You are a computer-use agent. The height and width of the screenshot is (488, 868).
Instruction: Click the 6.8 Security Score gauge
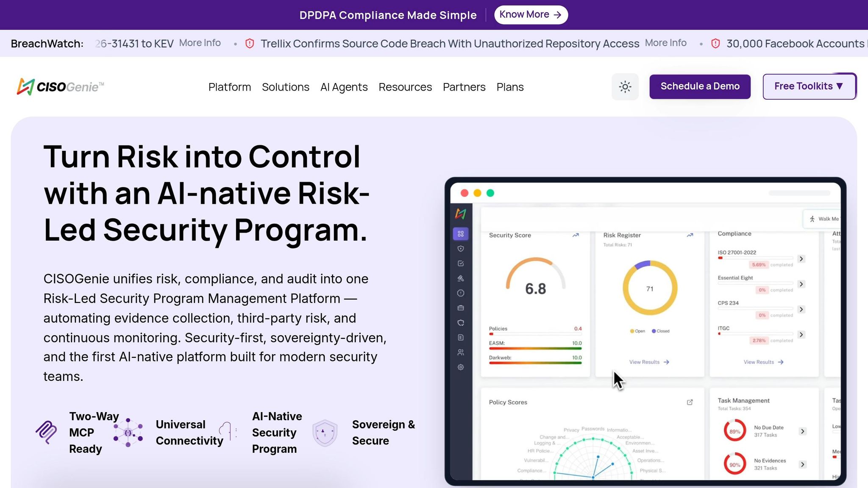point(536,277)
